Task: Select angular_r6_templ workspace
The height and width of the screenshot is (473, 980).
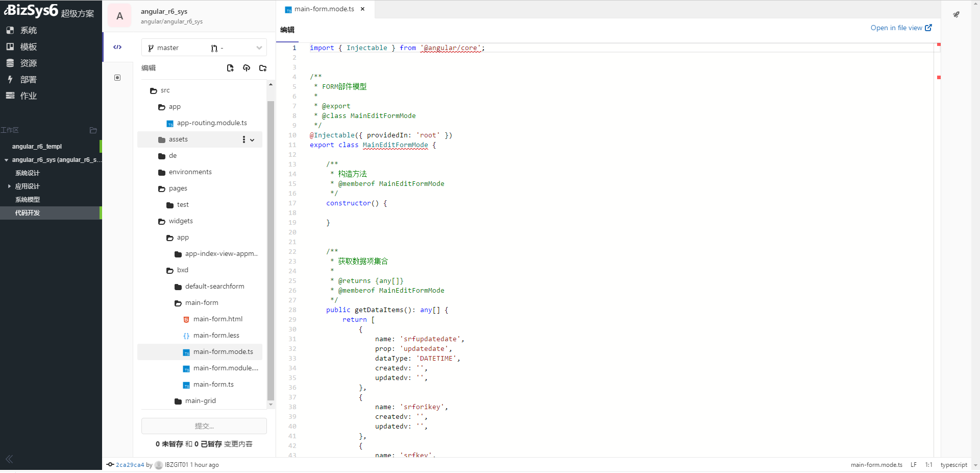Action: point(37,147)
